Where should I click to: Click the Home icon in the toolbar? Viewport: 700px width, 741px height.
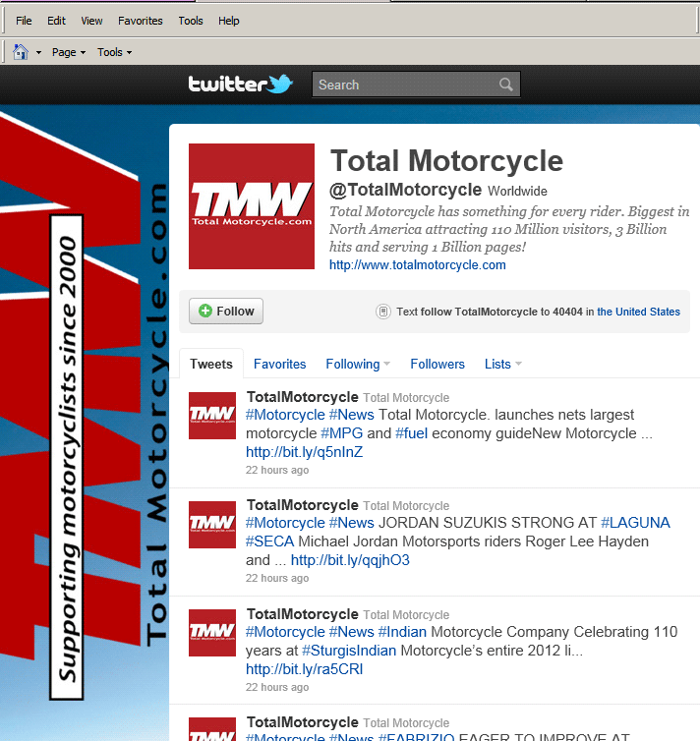pos(21,52)
